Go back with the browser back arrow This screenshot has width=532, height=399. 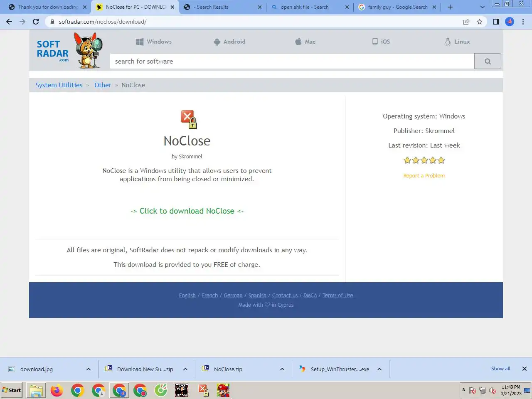[9, 22]
